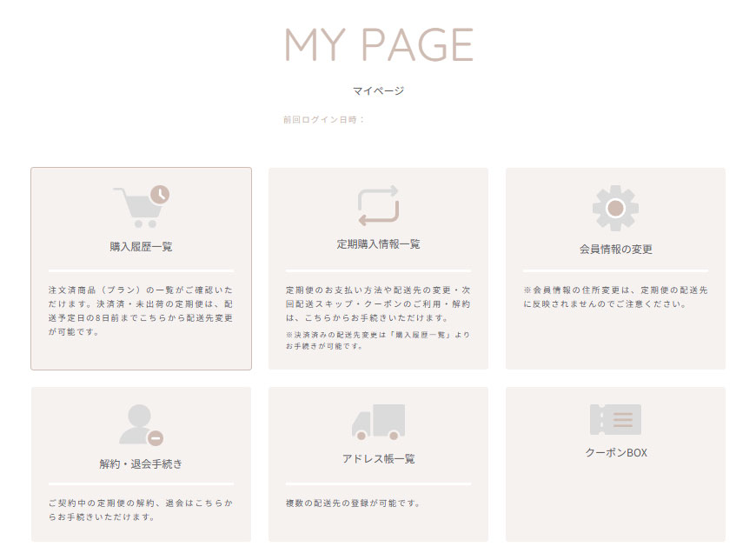
Task: Click the 前回ログイン日時 label
Action: pyautogui.click(x=323, y=119)
